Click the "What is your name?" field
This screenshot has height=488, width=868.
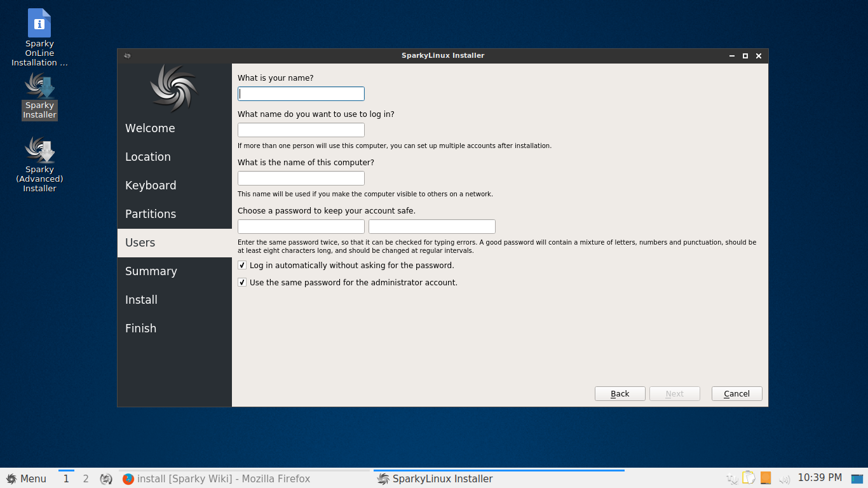[301, 94]
